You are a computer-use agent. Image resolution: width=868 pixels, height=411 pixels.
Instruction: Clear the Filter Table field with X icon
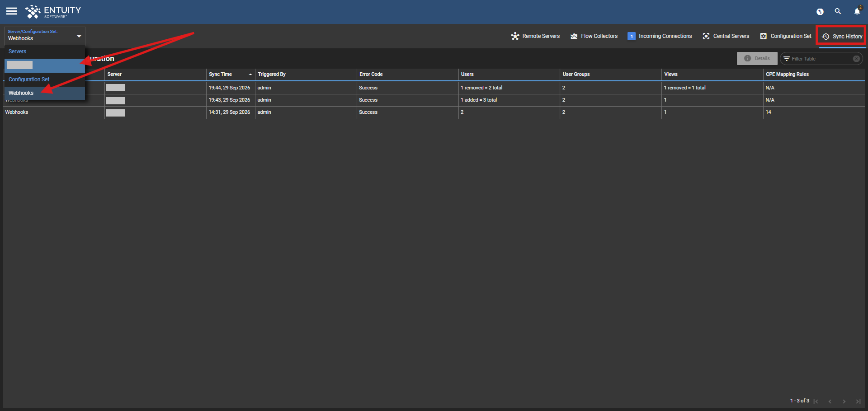(x=856, y=59)
